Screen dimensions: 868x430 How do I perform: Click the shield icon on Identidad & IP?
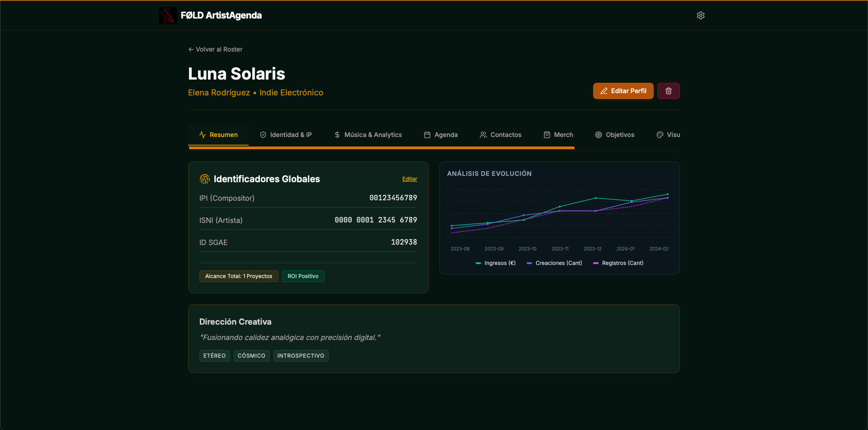263,135
